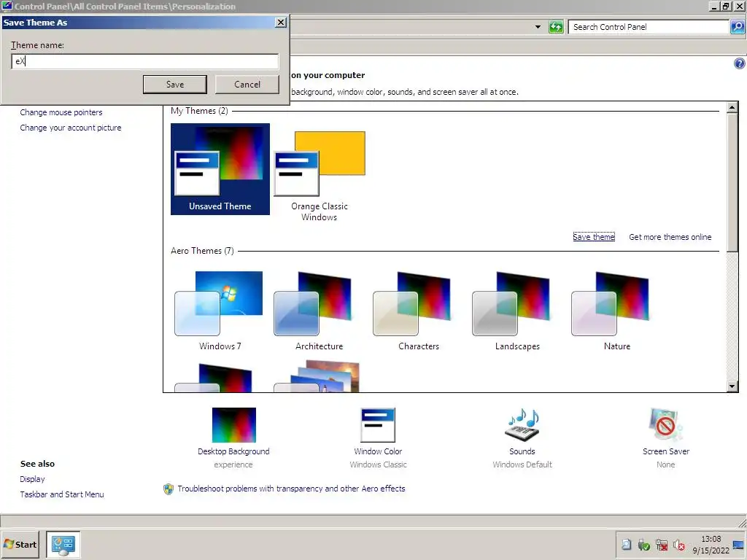Screen dimensions: 747x560
Task: Click the shield icon beside Troubleshoot link
Action: [x=169, y=489]
